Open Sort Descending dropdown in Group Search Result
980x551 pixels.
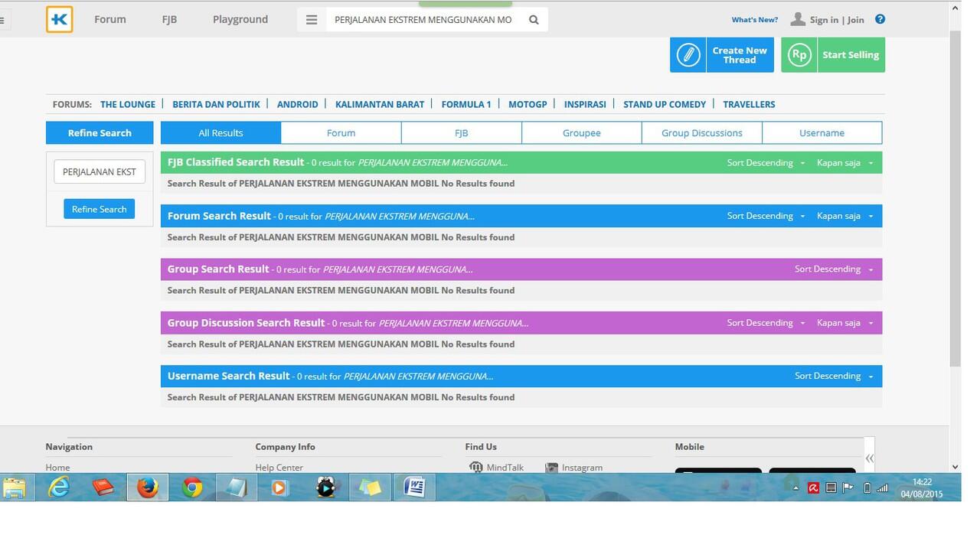pyautogui.click(x=834, y=269)
